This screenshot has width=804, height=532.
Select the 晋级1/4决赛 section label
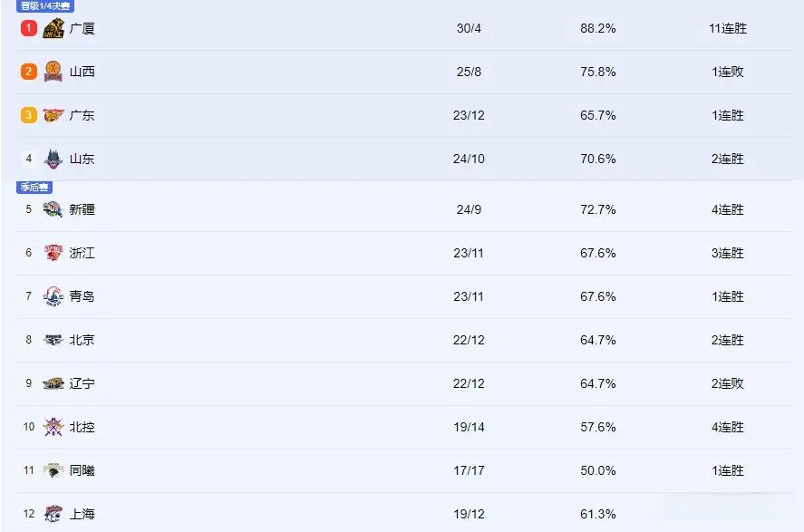[x=45, y=6]
